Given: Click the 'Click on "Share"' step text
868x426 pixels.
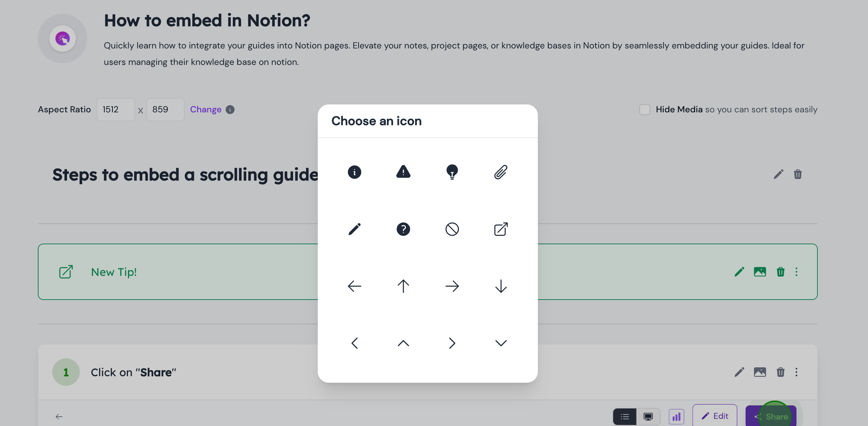Looking at the screenshot, I should (133, 372).
